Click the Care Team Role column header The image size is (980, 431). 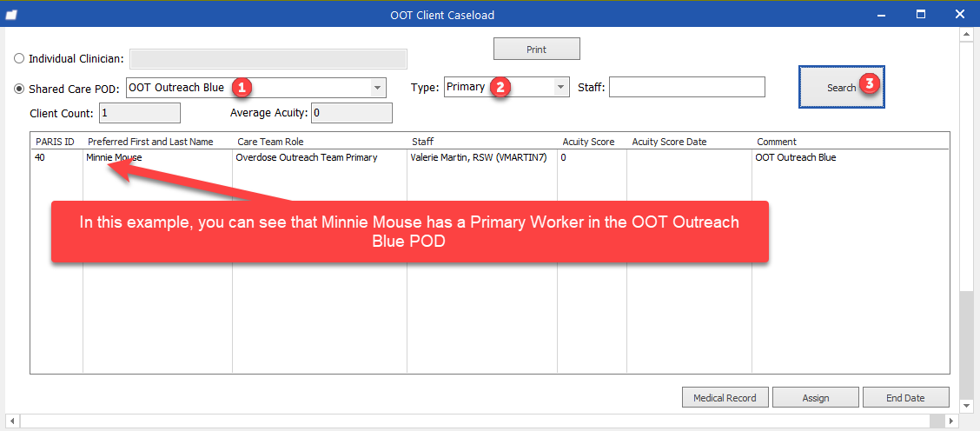click(x=270, y=142)
